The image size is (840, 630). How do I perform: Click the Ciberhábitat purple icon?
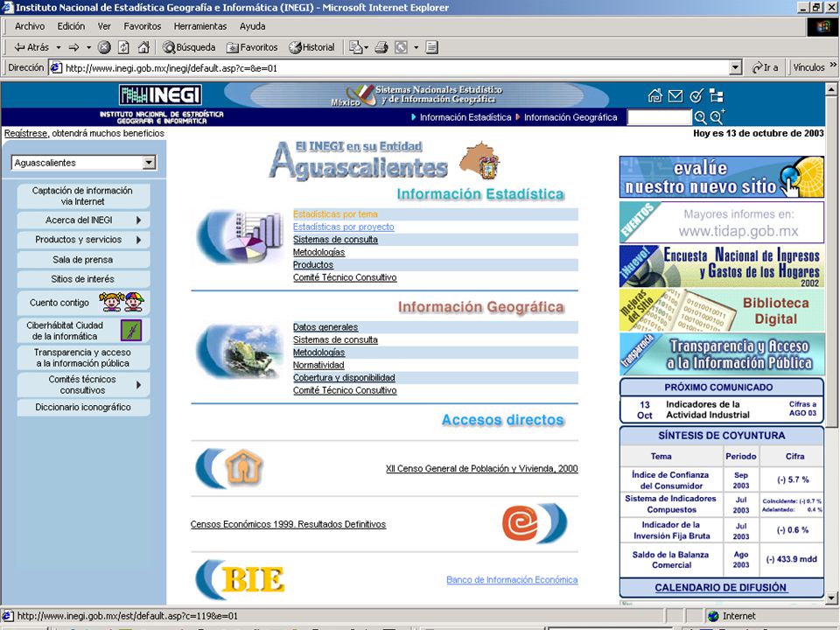tap(131, 331)
